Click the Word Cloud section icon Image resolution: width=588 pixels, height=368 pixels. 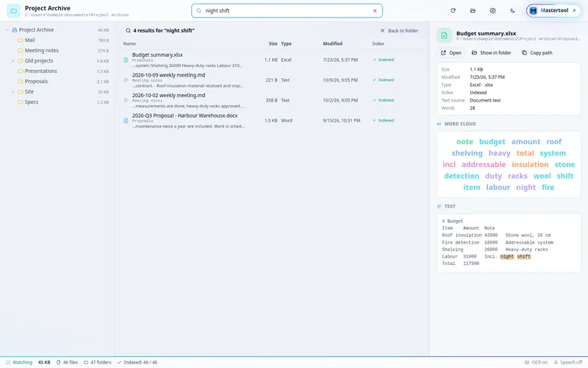pos(439,124)
